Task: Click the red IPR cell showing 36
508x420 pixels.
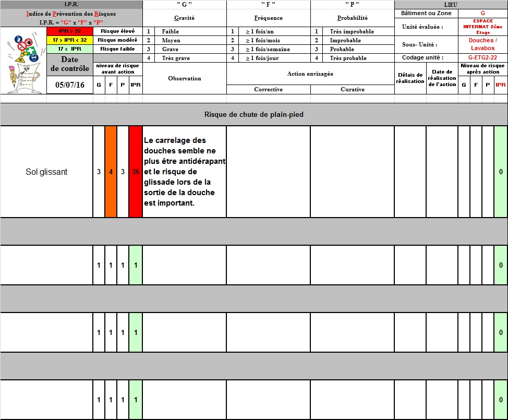Action: click(135, 172)
